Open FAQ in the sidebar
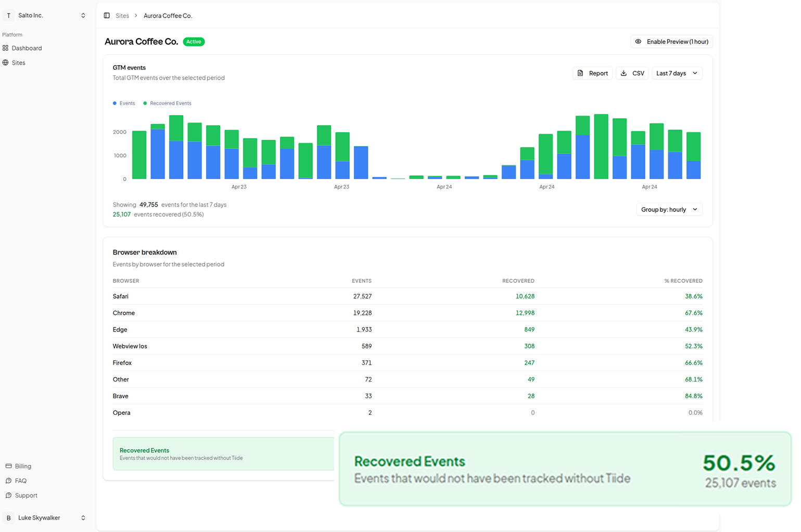801x532 pixels. click(x=21, y=480)
